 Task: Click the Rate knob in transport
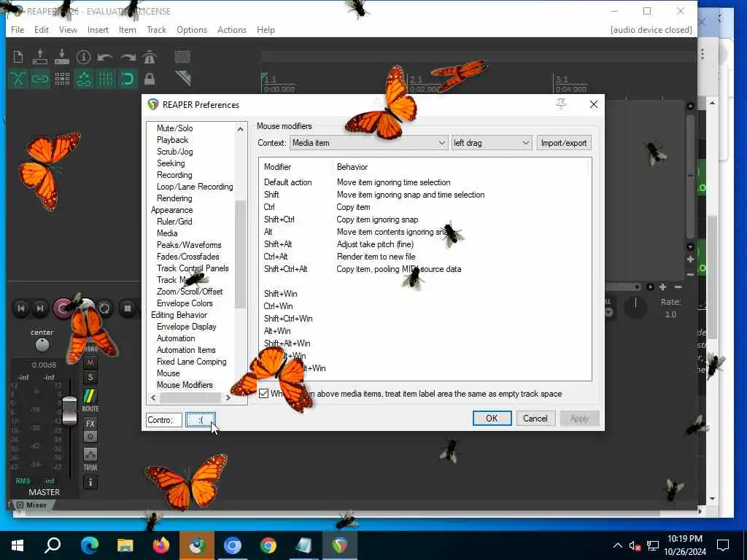pyautogui.click(x=635, y=308)
